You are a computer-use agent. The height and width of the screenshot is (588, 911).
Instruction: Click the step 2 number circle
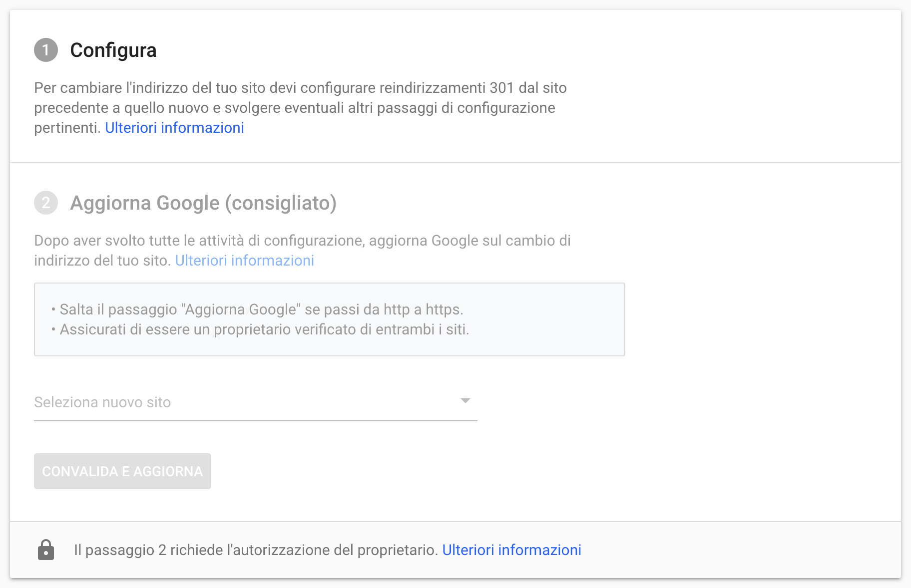click(x=46, y=203)
